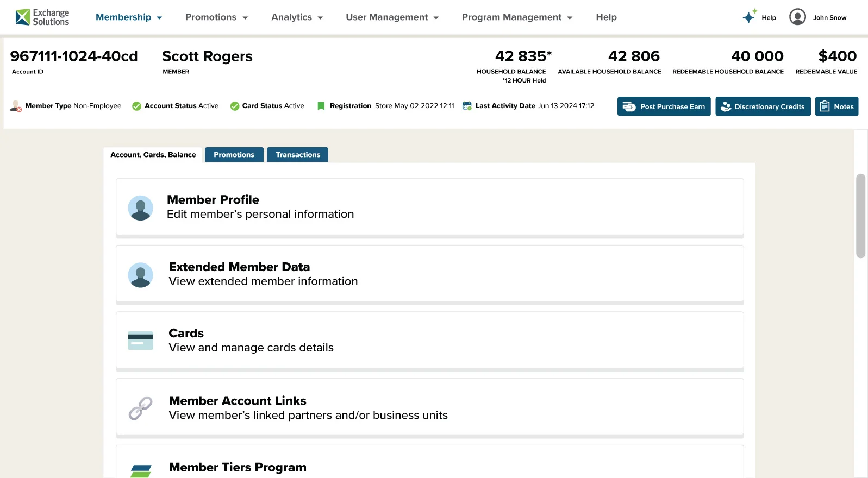Open the Analytics dropdown menu
868x478 pixels.
(x=297, y=17)
